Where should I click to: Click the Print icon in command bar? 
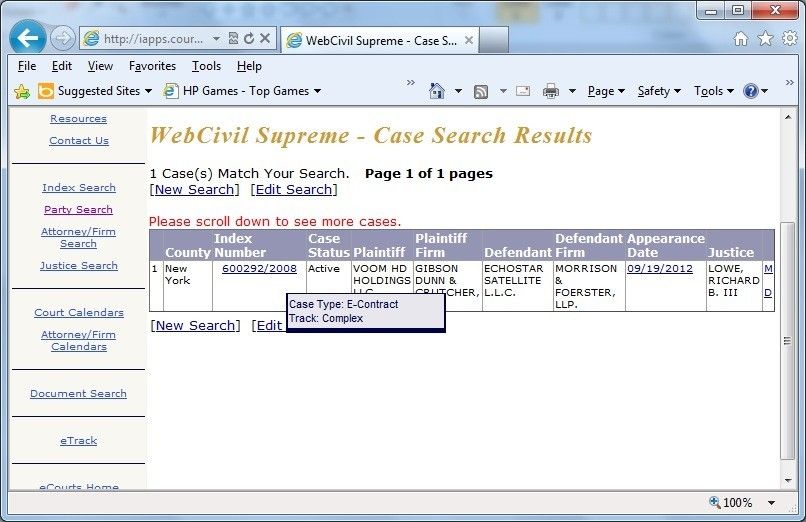point(550,91)
